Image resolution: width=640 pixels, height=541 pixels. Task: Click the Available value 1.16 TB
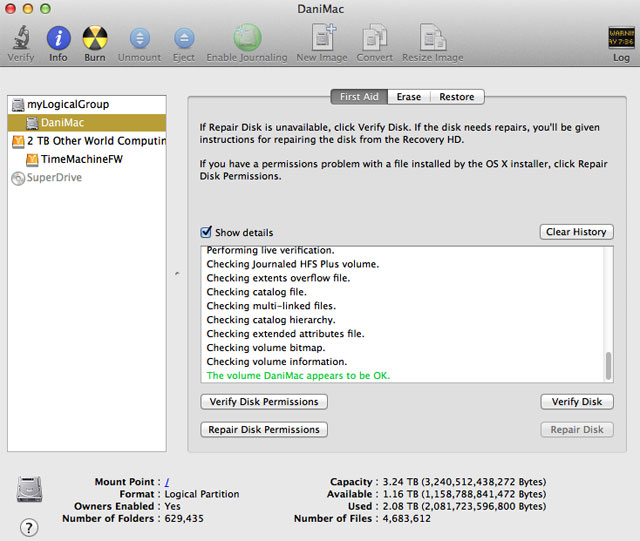pyautogui.click(x=464, y=494)
